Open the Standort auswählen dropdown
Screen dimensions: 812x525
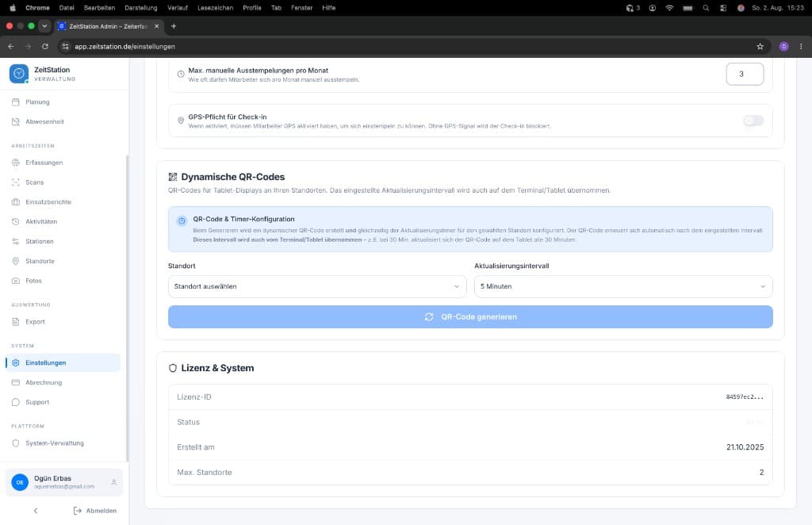317,286
